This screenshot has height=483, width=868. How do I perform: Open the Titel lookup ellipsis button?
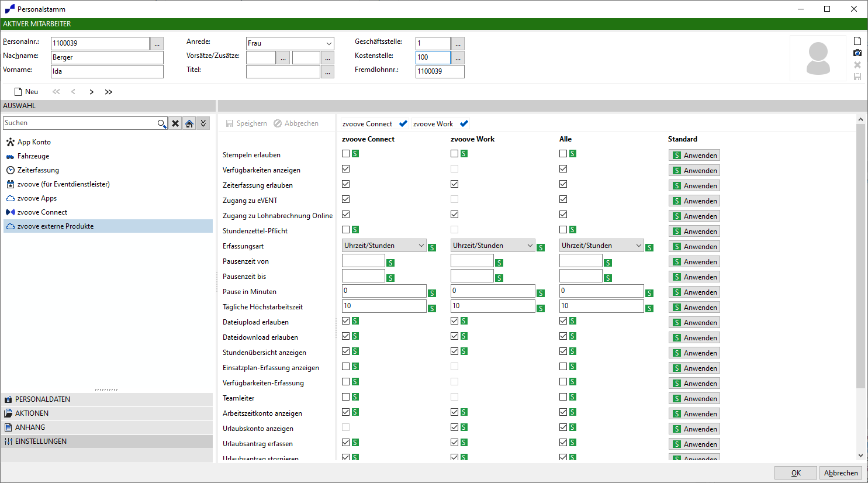[x=327, y=72]
